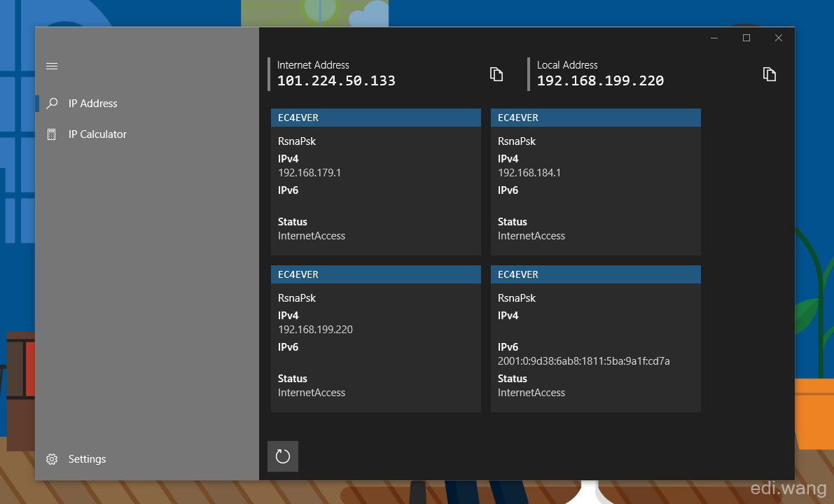The image size is (834, 504).
Task: Click the header of the IPv6 EC4EVER card
Action: (x=596, y=274)
